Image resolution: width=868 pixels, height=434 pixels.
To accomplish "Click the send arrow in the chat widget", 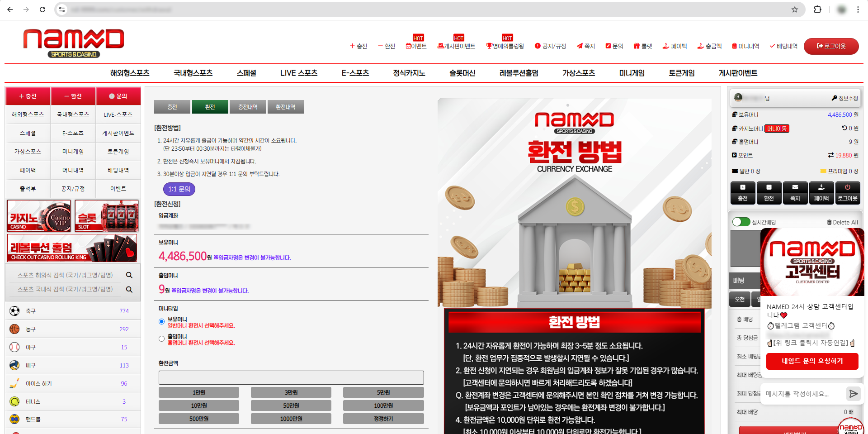I will (853, 394).
